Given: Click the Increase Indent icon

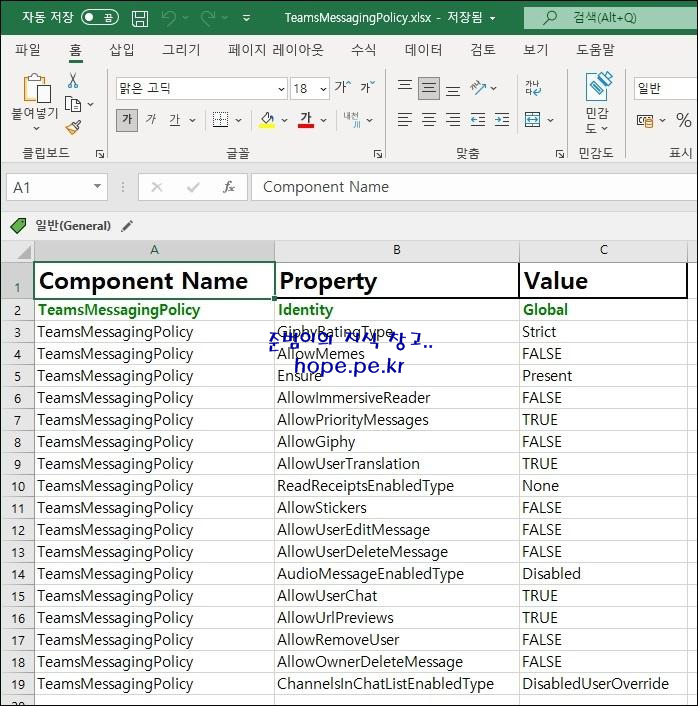Looking at the screenshot, I should (502, 120).
